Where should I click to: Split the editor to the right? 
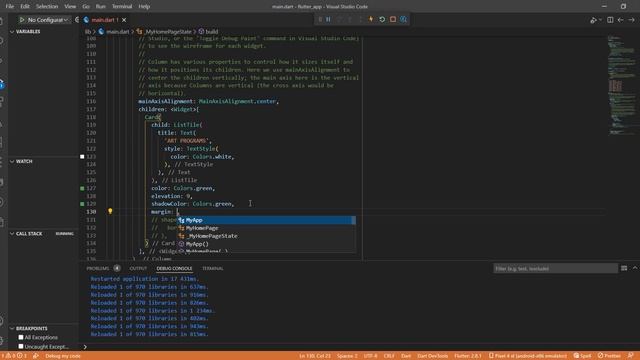coord(610,20)
